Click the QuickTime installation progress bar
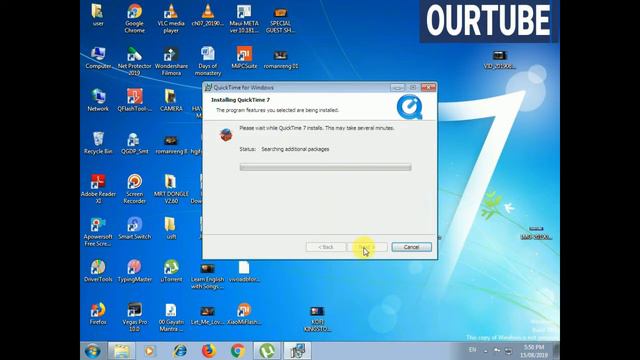The width and height of the screenshot is (640, 360). click(325, 167)
